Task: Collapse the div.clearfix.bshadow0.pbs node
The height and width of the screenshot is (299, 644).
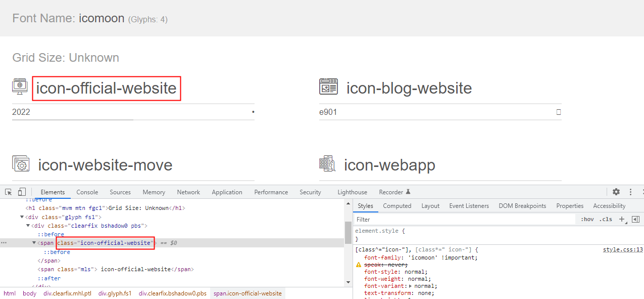Action: click(28, 226)
